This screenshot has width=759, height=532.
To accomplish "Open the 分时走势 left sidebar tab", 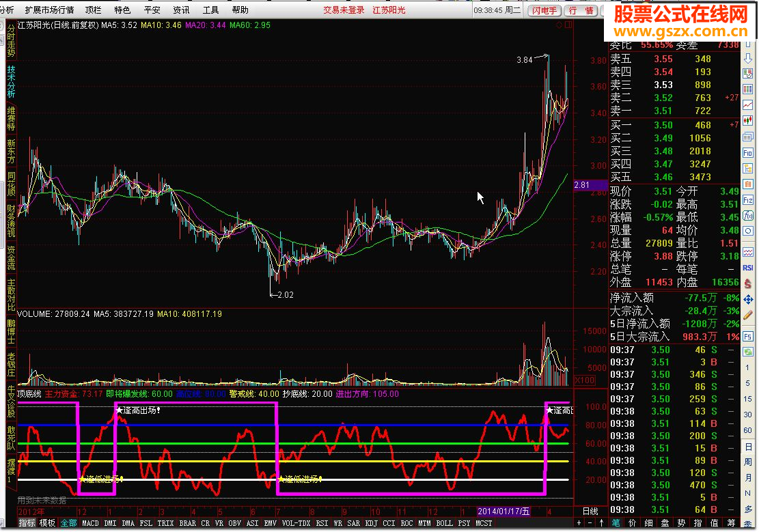I will coord(11,41).
